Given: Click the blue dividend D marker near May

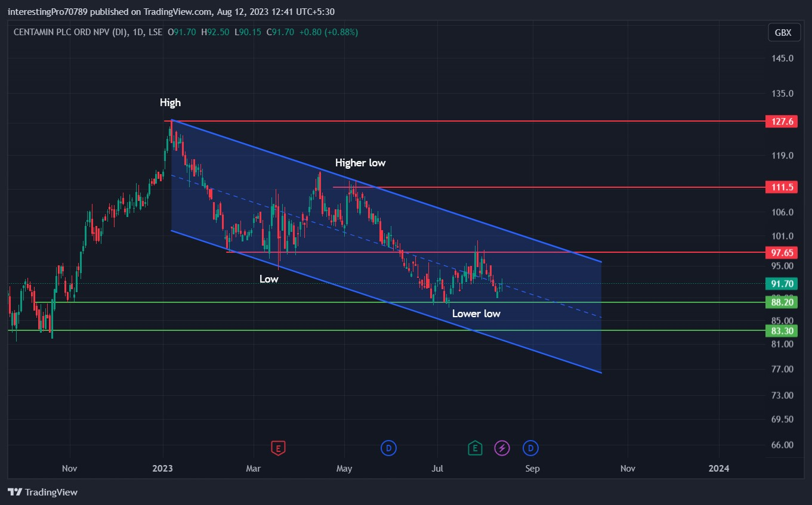Looking at the screenshot, I should pyautogui.click(x=388, y=448).
